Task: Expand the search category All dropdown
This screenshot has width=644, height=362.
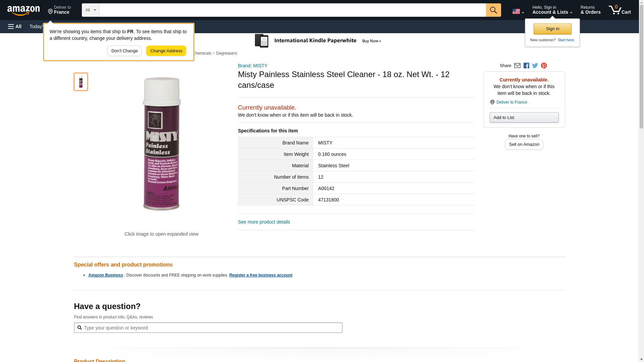Action: click(x=90, y=10)
